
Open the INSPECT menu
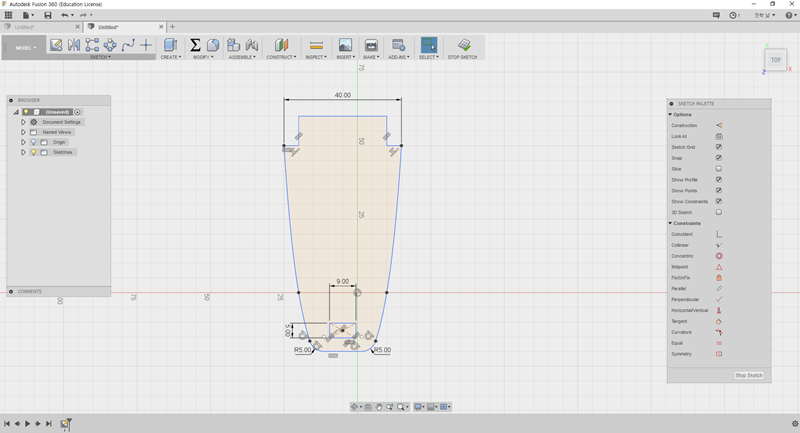tap(316, 57)
